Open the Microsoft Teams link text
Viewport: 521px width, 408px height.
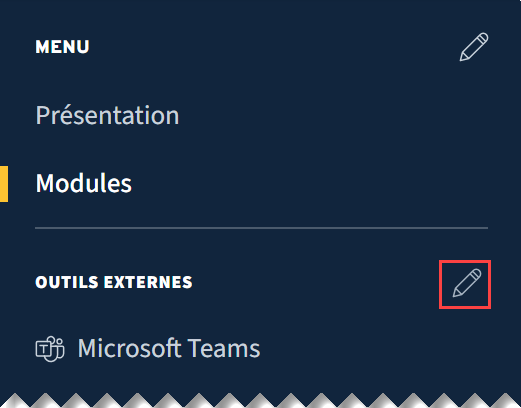point(169,348)
